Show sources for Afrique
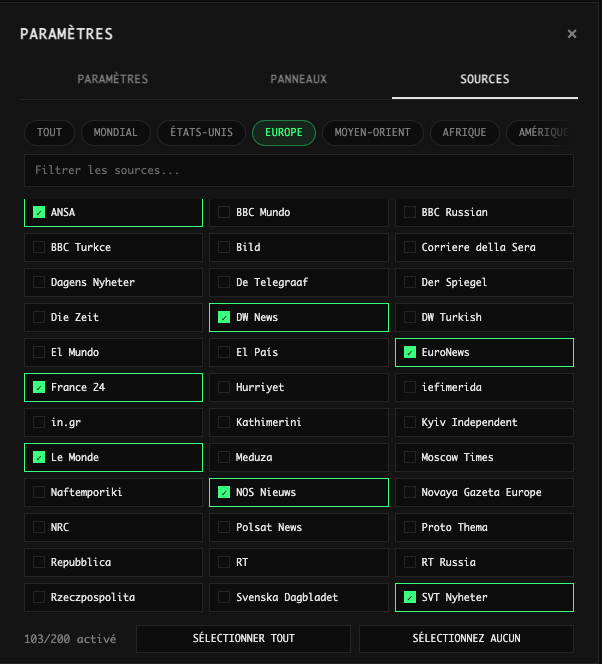 (x=464, y=132)
